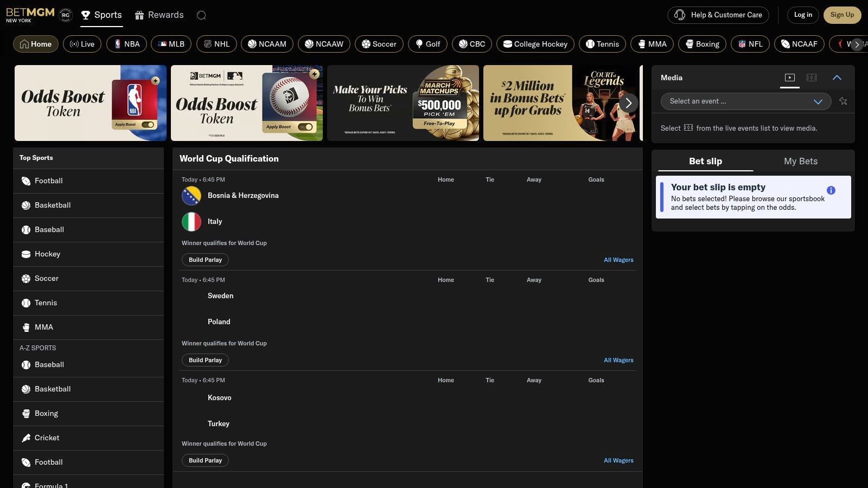
Task: Open the search icon in the top bar
Action: [x=201, y=15]
